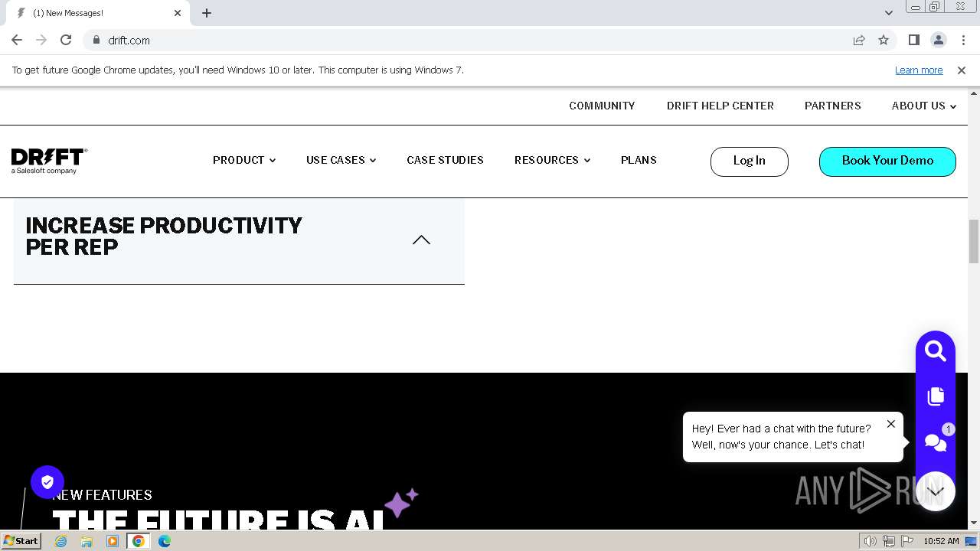Open network icon in system tray
This screenshot has width=980, height=551.
pos(889,541)
